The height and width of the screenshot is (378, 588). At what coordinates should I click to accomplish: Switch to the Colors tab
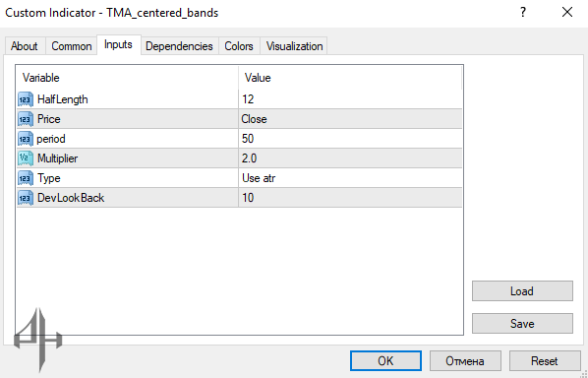239,46
